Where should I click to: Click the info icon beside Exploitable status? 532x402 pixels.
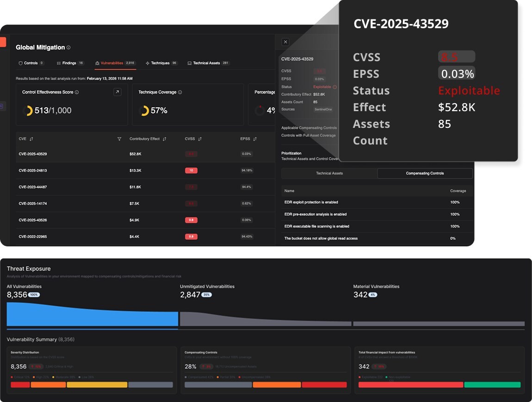334,87
